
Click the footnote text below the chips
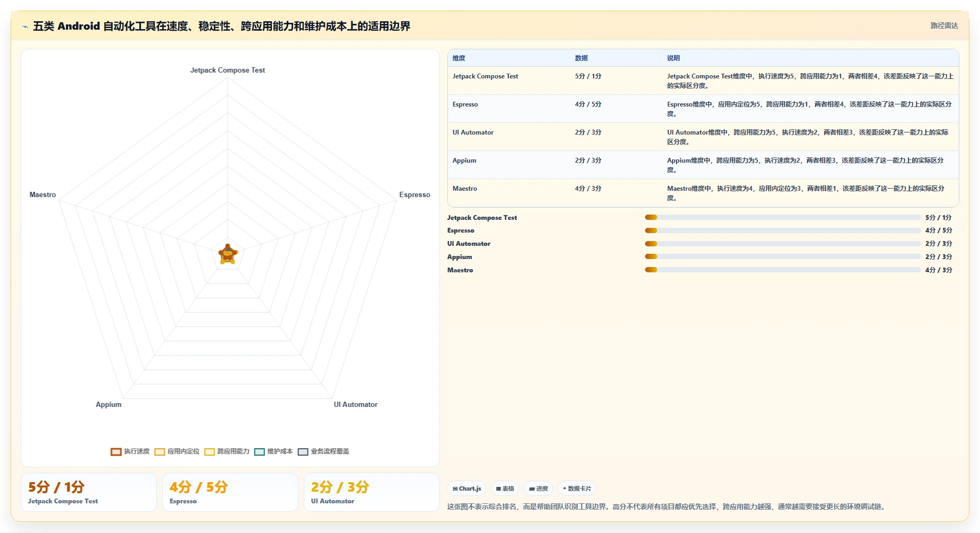tap(667, 507)
